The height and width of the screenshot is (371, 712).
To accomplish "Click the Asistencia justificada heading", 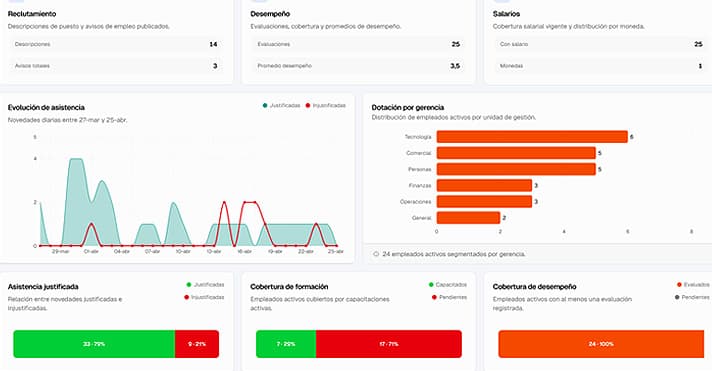I will tap(43, 287).
